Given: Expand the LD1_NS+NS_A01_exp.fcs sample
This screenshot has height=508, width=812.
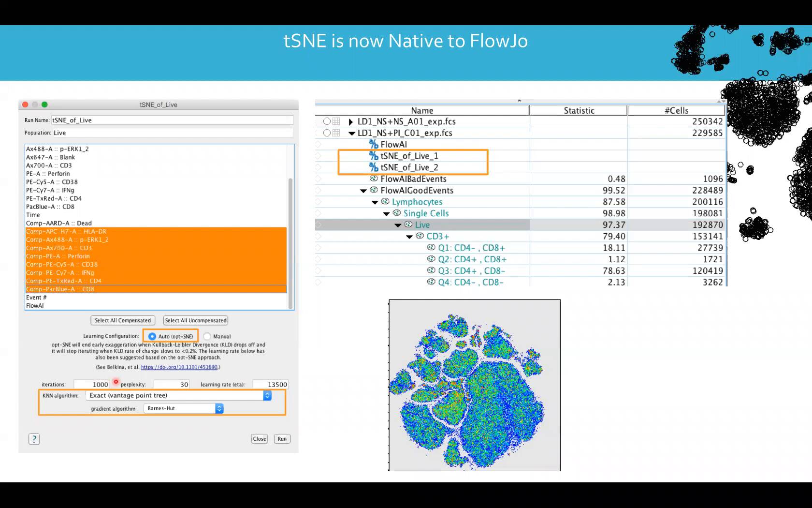Looking at the screenshot, I should click(351, 121).
